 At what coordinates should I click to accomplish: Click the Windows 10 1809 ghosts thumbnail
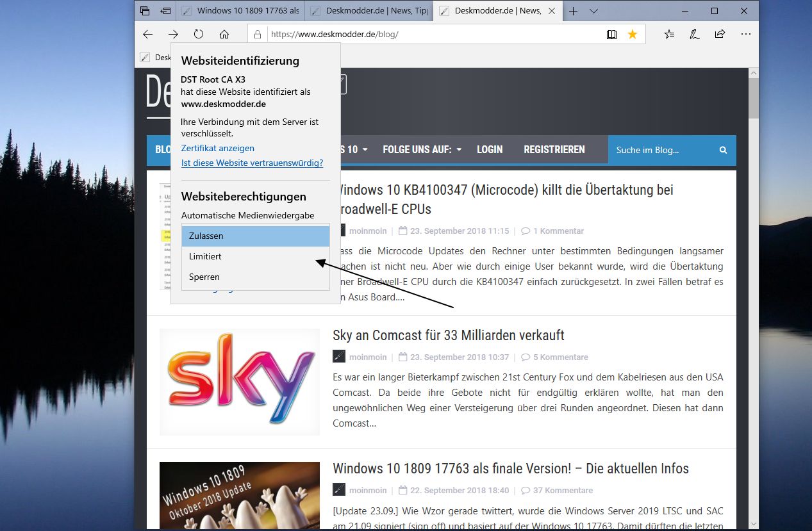coord(240,496)
